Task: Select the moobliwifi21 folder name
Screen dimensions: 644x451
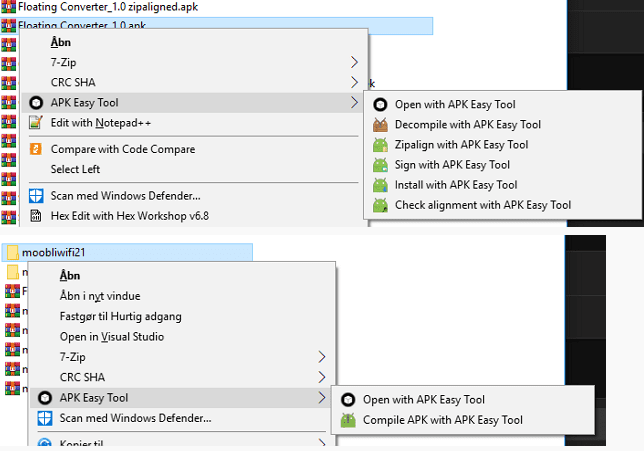Action: click(53, 252)
